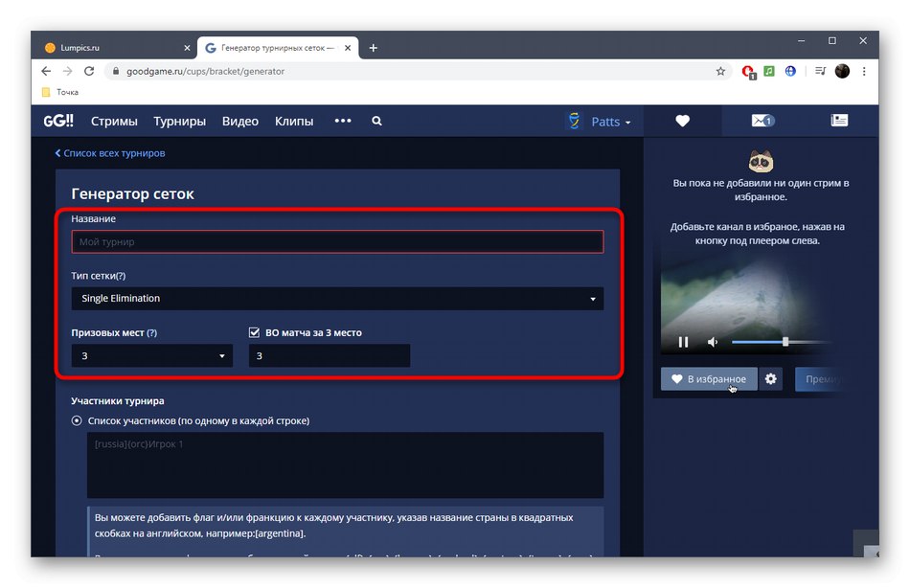The image size is (910, 588).
Task: Open favorites heart panel in header
Action: click(682, 121)
